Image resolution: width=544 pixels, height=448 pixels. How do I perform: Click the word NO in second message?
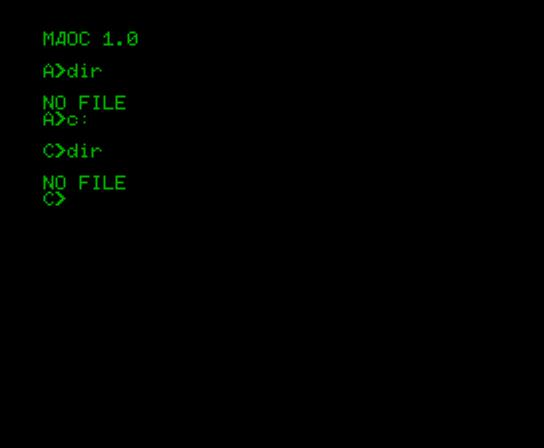pyautogui.click(x=54, y=183)
